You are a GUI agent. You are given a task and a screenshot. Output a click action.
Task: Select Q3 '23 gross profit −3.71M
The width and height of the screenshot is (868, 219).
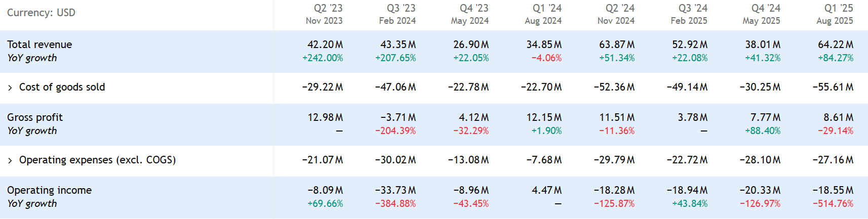[x=398, y=117]
